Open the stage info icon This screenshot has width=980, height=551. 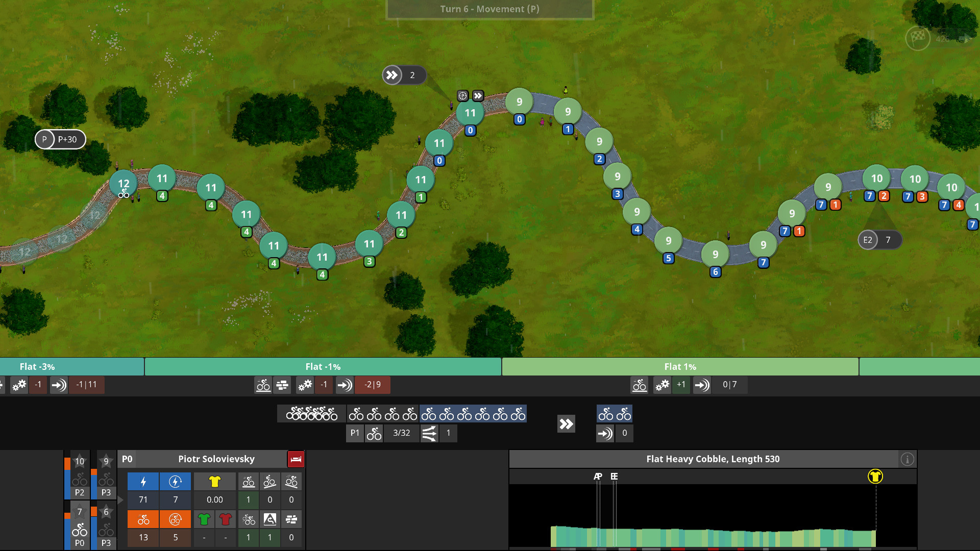(907, 459)
